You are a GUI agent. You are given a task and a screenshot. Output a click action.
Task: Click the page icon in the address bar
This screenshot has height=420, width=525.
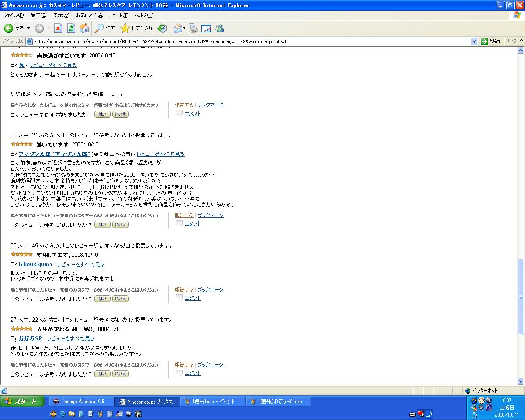(x=30, y=41)
